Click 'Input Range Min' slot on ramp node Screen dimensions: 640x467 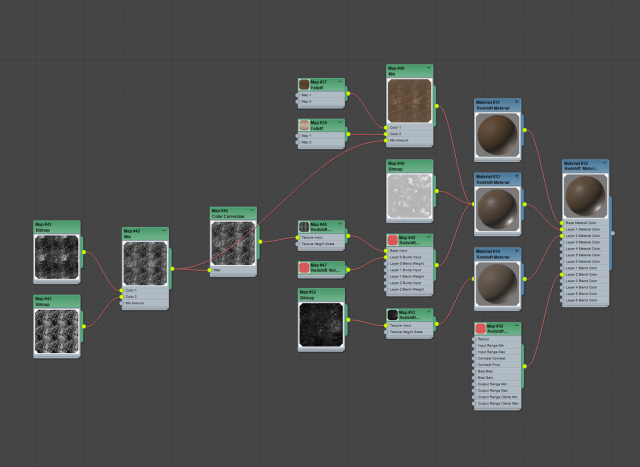pos(498,345)
